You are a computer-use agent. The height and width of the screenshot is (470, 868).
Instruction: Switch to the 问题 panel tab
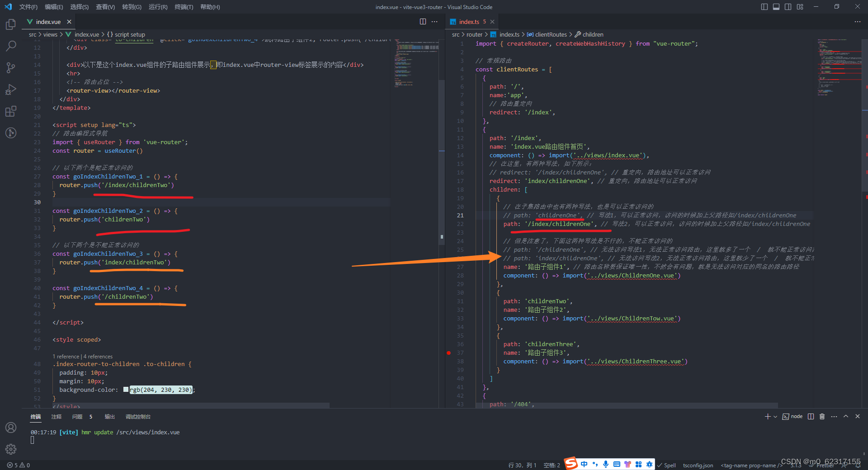click(x=77, y=417)
